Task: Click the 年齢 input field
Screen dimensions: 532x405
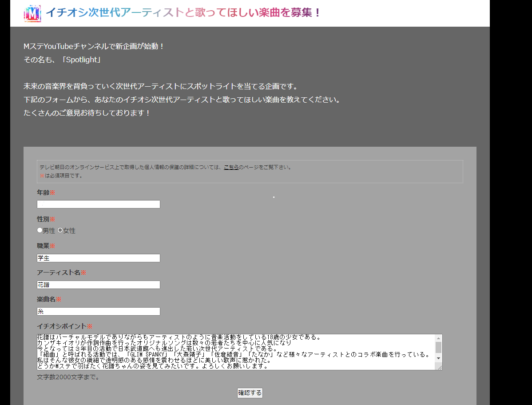Action: [99, 204]
